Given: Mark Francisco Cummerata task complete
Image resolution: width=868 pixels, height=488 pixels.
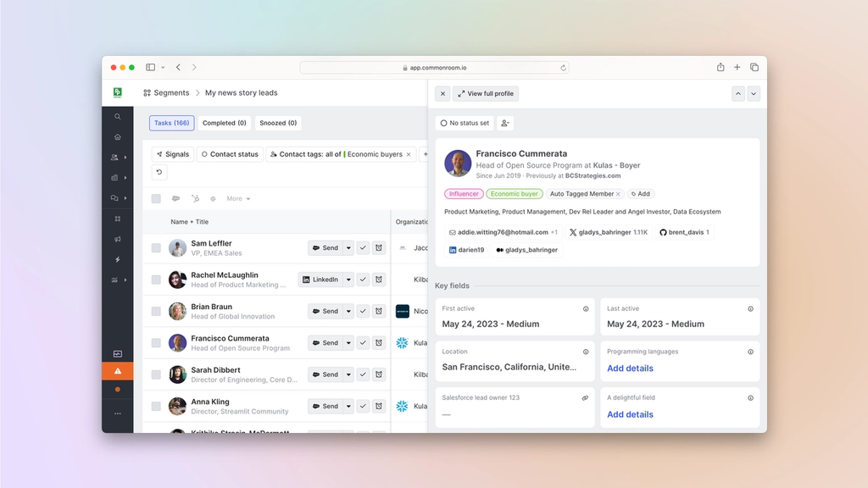Looking at the screenshot, I should tap(363, 342).
